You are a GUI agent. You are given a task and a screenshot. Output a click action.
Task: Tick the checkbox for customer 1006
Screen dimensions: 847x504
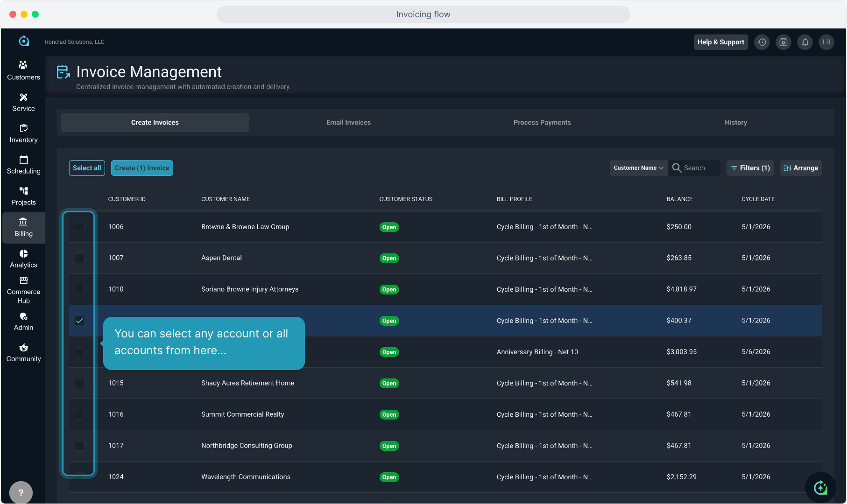(80, 227)
